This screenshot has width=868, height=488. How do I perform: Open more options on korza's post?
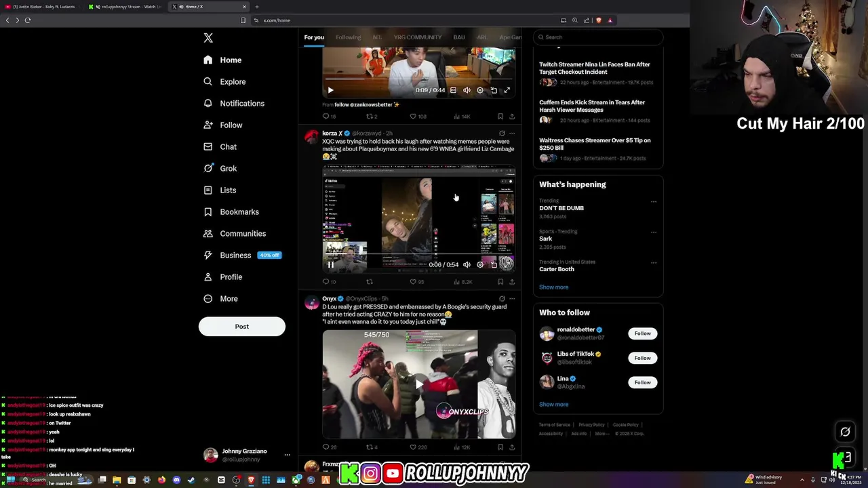tap(512, 134)
